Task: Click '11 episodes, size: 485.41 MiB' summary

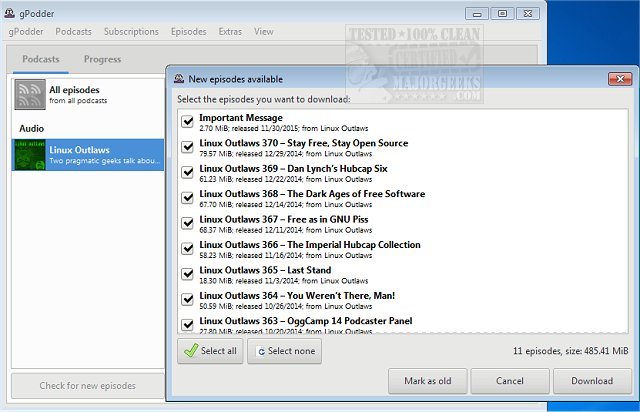Action: click(x=571, y=351)
